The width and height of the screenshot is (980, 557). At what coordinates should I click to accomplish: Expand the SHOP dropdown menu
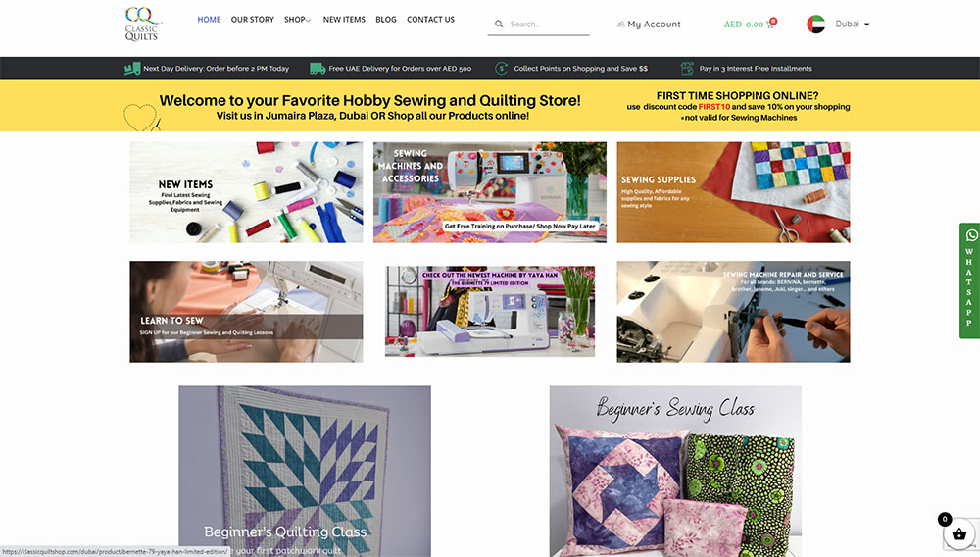click(x=298, y=20)
